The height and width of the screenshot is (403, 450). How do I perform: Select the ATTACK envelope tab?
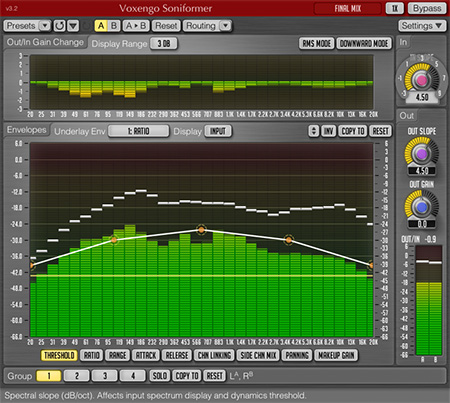(x=146, y=355)
